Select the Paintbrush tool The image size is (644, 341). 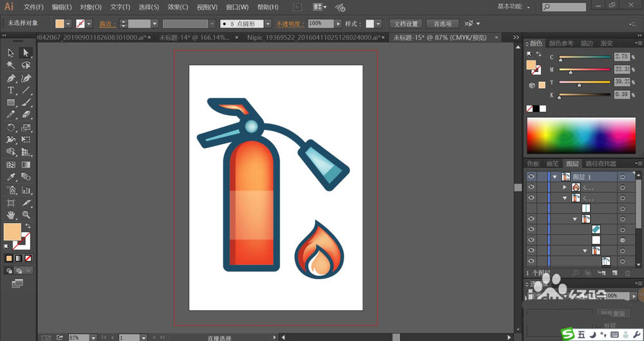26,102
